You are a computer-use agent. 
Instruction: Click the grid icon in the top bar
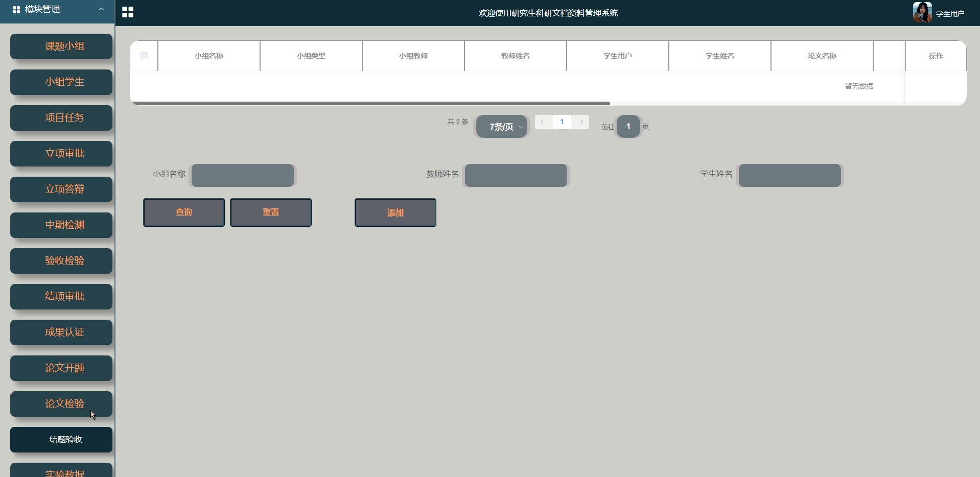pos(128,12)
